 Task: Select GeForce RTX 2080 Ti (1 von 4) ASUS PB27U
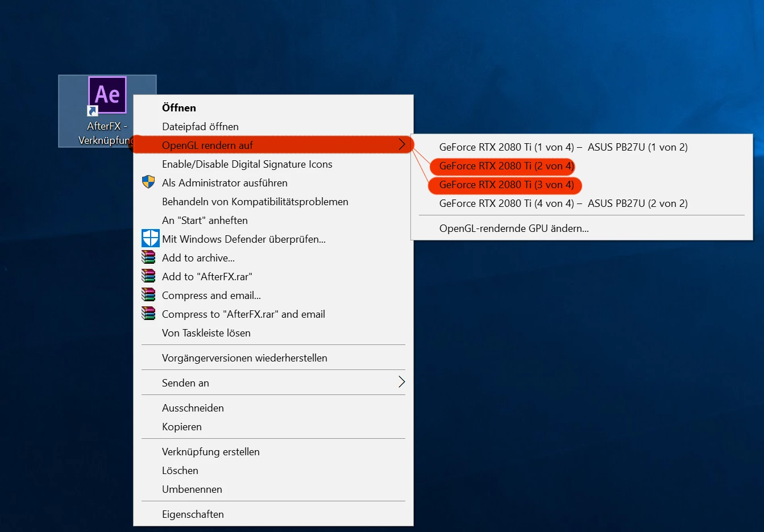[582, 147]
